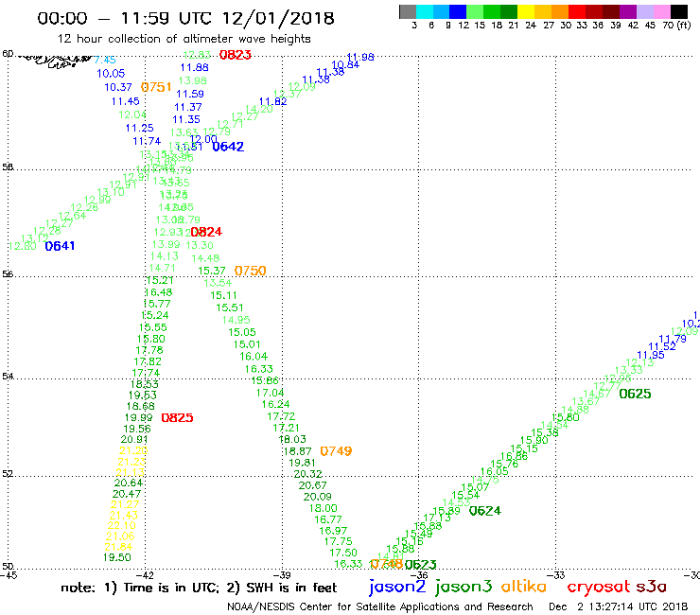Select the Dec 2 13:27:14 UTC timestamp
The image size is (700, 615).
[x=619, y=607]
